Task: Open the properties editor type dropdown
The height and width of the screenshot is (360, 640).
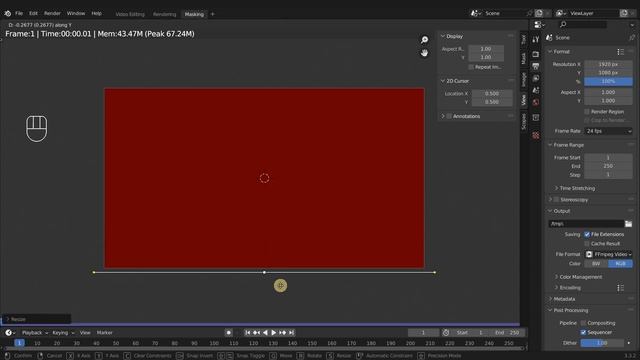Action: [x=540, y=25]
